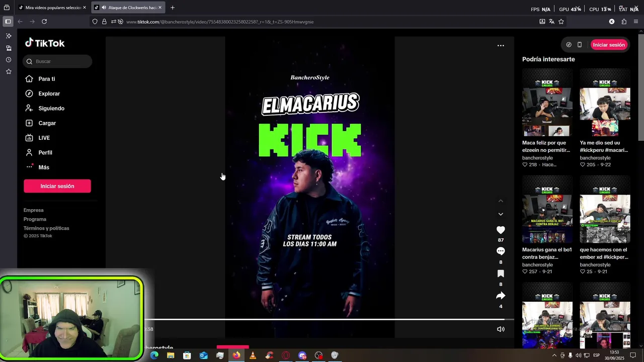Open browser sidebar history clock icon
The width and height of the screenshot is (644, 362).
tap(9, 60)
